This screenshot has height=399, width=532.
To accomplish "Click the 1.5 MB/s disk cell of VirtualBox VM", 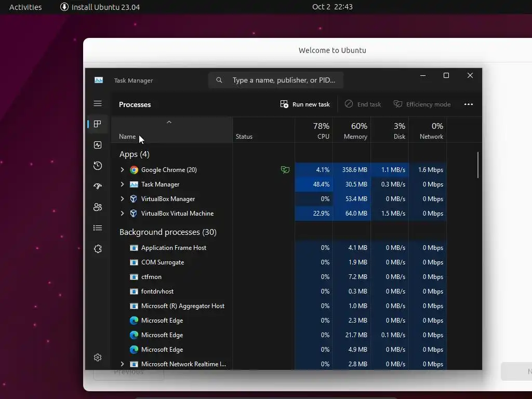I will (x=390, y=214).
